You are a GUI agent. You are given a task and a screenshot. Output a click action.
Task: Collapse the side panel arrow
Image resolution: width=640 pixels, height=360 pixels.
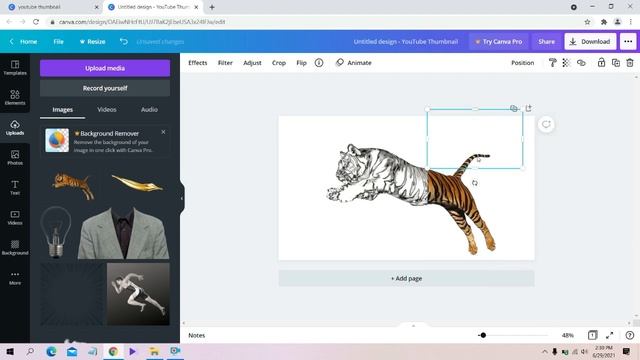182,198
